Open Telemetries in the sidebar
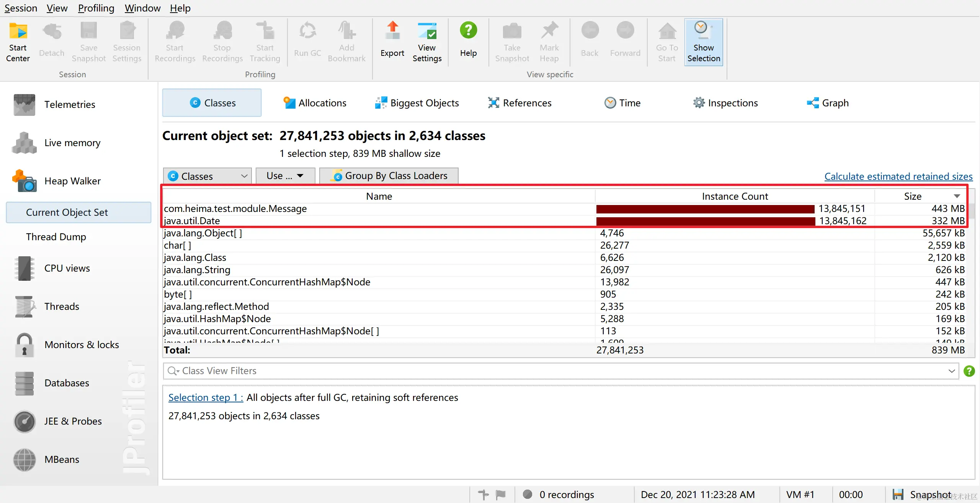The width and height of the screenshot is (980, 503). [69, 104]
